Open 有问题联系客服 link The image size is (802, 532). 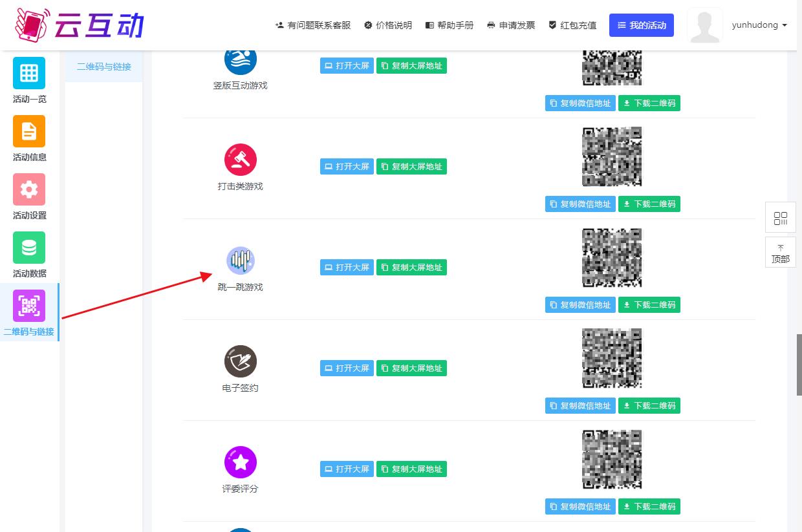coord(313,25)
